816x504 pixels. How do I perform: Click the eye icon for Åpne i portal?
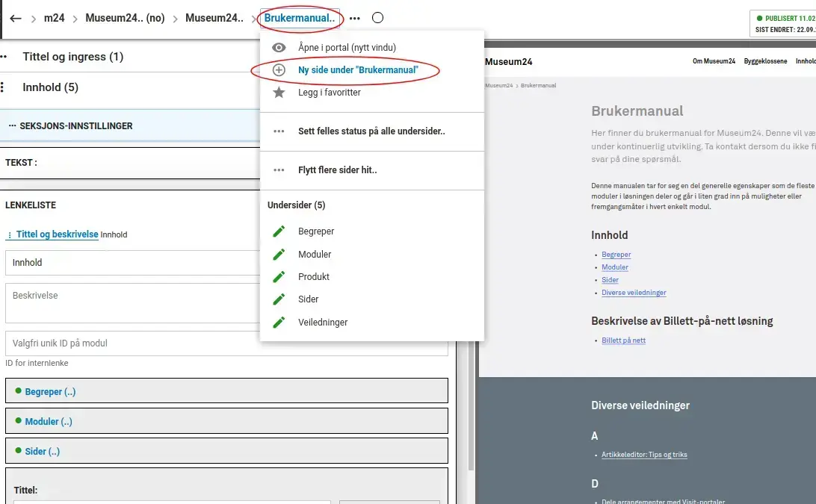[x=279, y=47]
